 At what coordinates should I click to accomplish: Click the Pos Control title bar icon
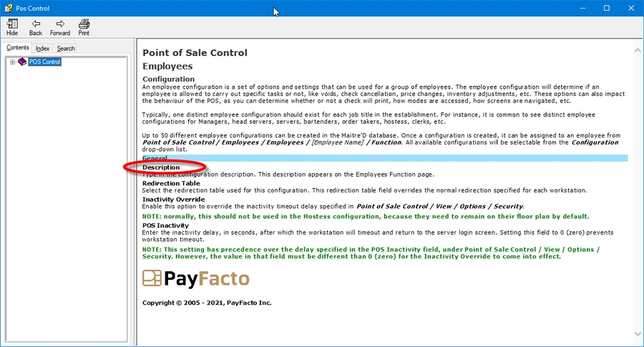8,8
